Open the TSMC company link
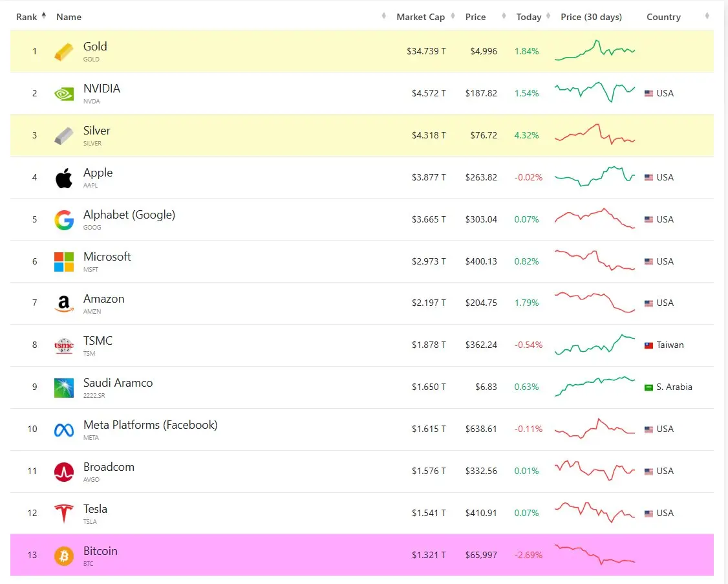Viewport: 728px width, 584px height. pyautogui.click(x=98, y=341)
